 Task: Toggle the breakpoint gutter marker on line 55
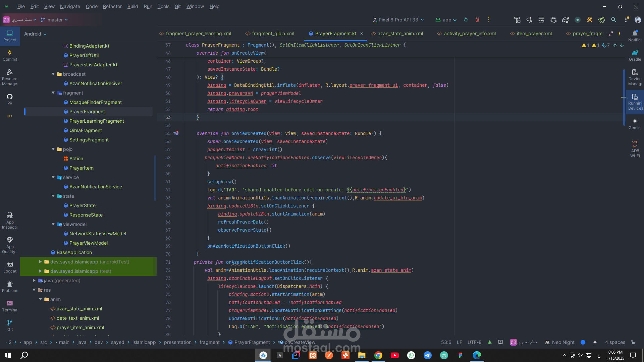pos(176,133)
